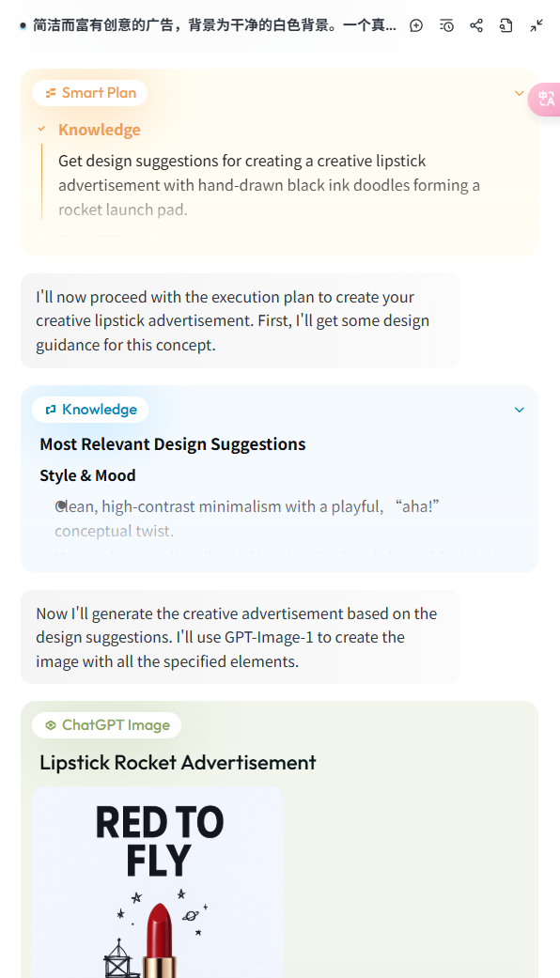Open the RED TO FLY lipstick image

157,882
